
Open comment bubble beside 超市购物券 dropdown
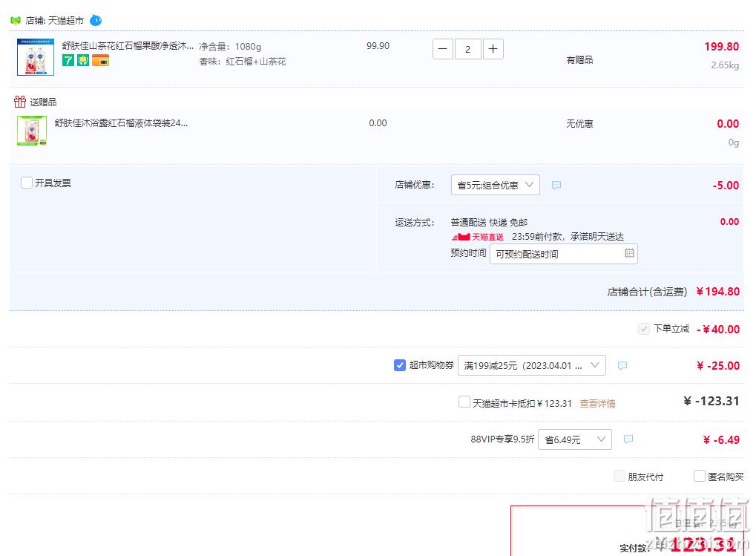622,365
